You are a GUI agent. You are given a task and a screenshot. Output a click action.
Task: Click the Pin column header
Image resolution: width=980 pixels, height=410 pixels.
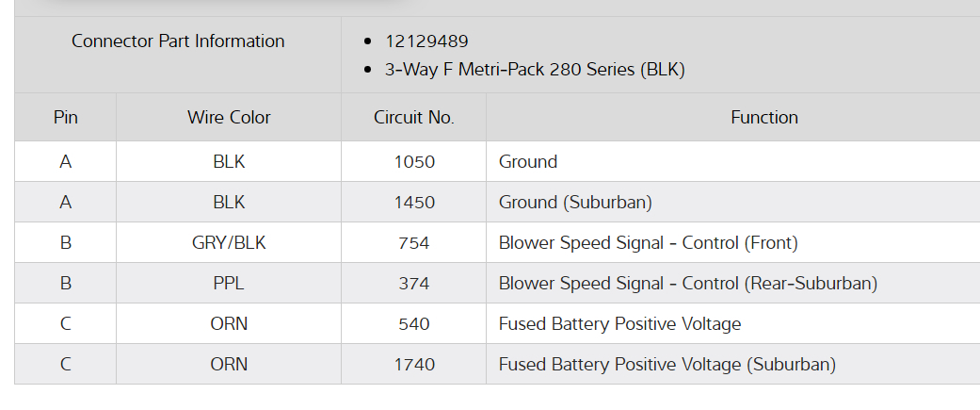coord(65,118)
